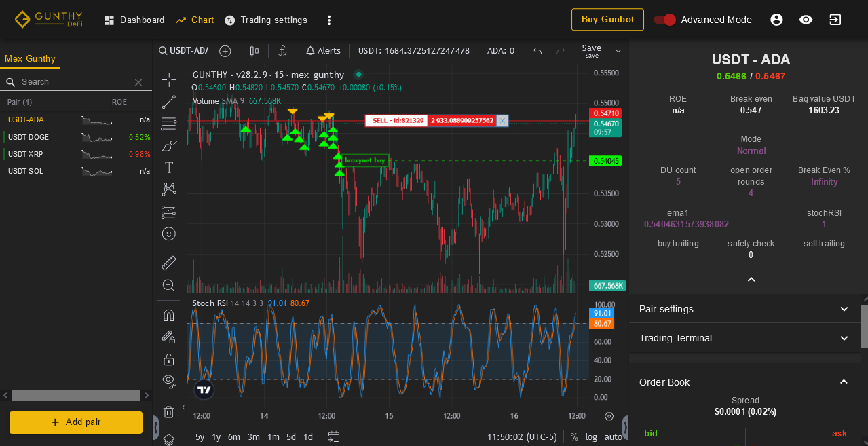Image resolution: width=868 pixels, height=446 pixels.
Task: Select the text annotation tool
Action: pos(169,167)
